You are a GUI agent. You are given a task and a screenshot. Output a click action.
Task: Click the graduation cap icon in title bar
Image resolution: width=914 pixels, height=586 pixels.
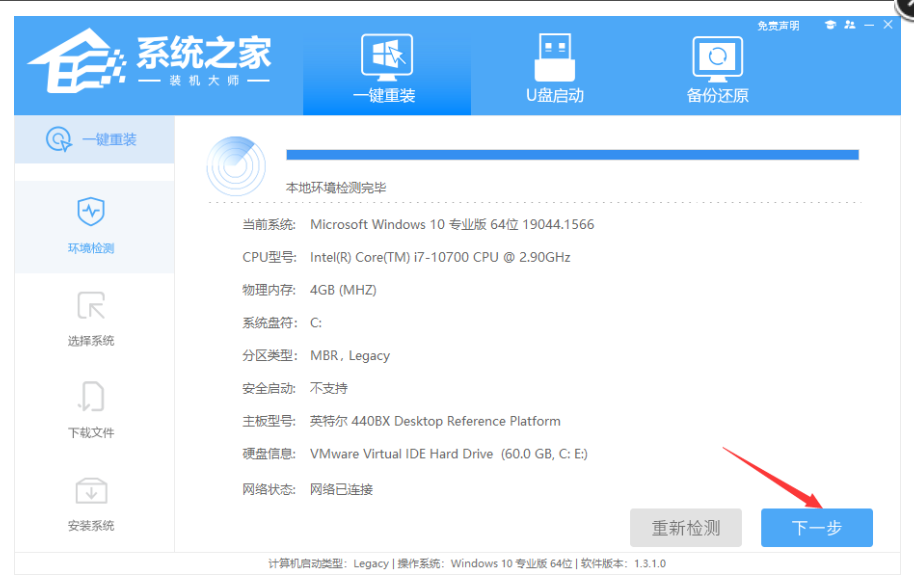click(x=830, y=24)
